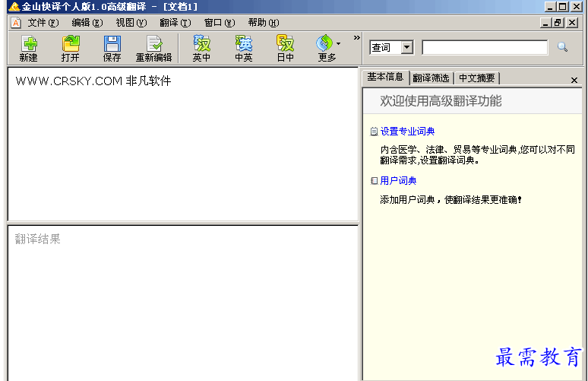
Task: Open the 编辑(E) menu
Action: (87, 23)
